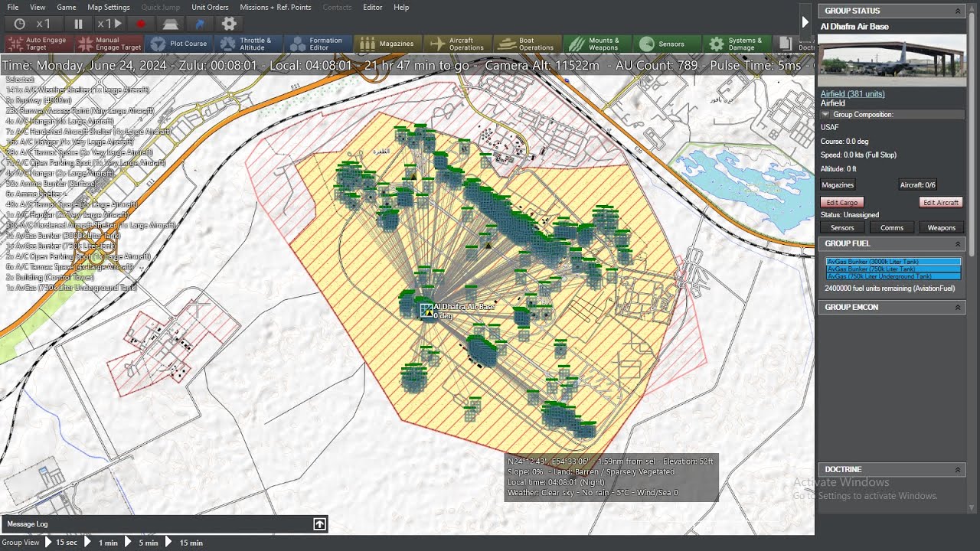The width and height of the screenshot is (980, 551).
Task: Expand the Message Log upward arrow
Action: pyautogui.click(x=319, y=524)
